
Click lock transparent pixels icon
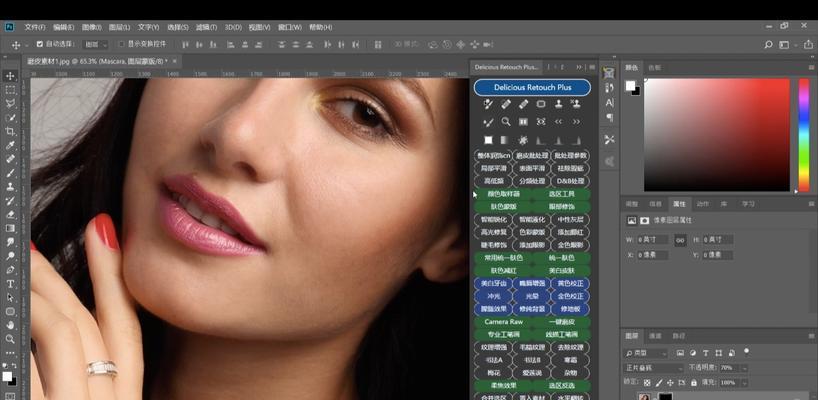[647, 382]
